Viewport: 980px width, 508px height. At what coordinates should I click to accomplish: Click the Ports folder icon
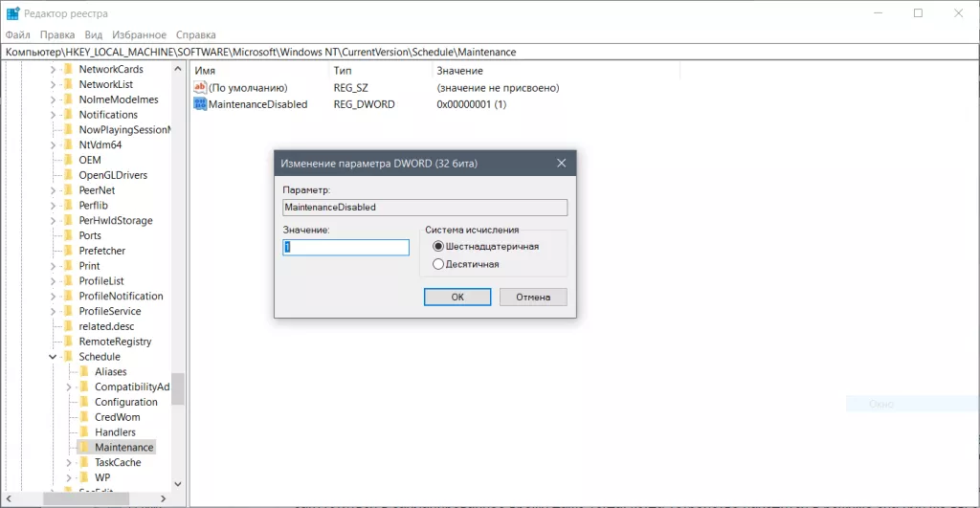[x=69, y=235]
